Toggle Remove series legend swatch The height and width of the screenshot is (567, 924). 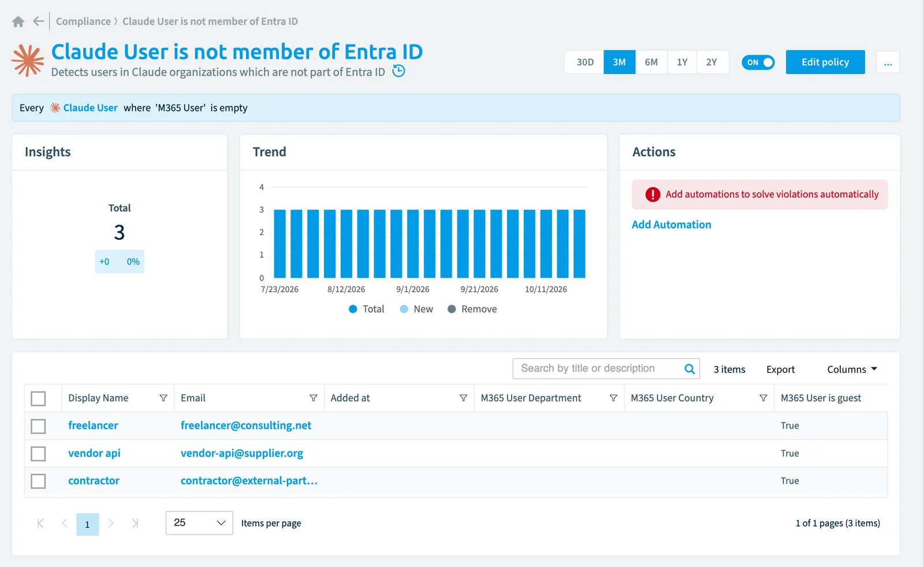[452, 309]
